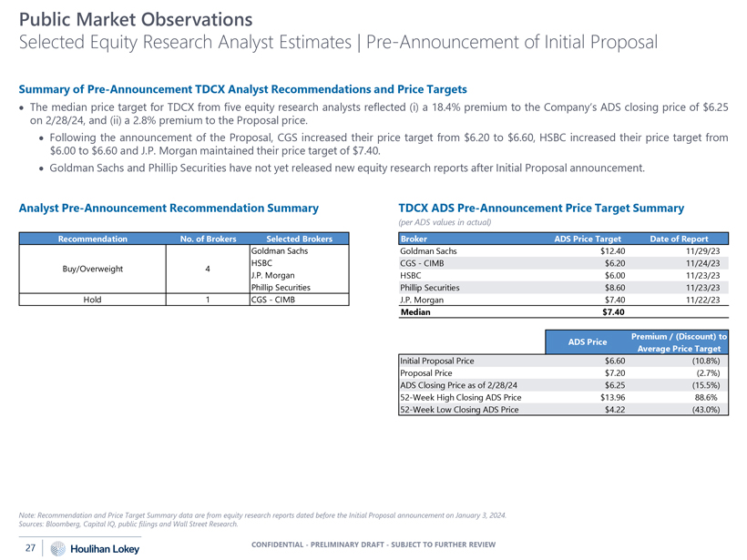The height and width of the screenshot is (560, 747).
Task: Click the '(per ADS values in actual)' note
Action: [445, 222]
